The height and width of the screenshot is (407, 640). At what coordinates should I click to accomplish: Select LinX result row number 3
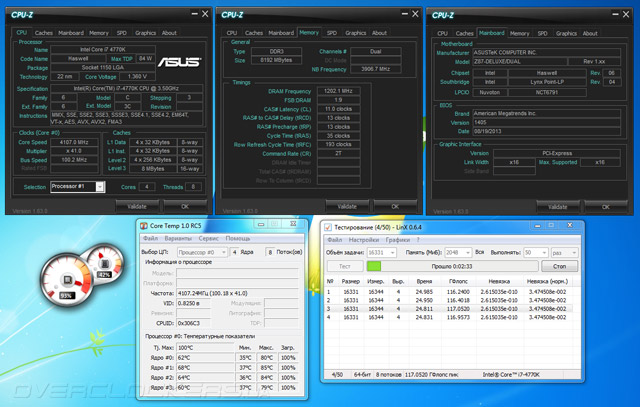(x=448, y=309)
